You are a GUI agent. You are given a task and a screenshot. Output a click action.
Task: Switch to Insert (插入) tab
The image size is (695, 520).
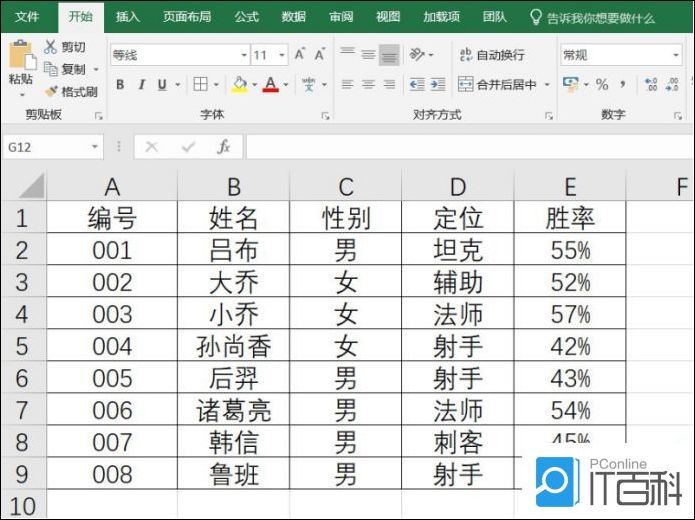[x=128, y=17]
